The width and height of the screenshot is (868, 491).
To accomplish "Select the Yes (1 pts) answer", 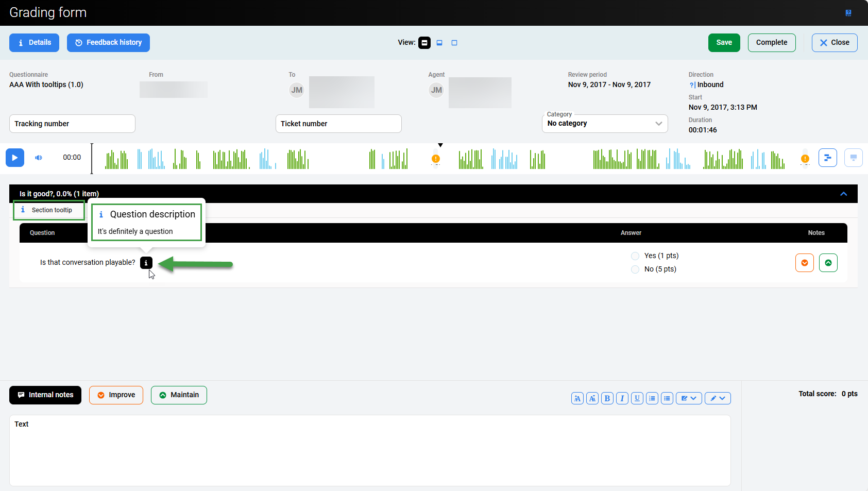I will pos(635,256).
